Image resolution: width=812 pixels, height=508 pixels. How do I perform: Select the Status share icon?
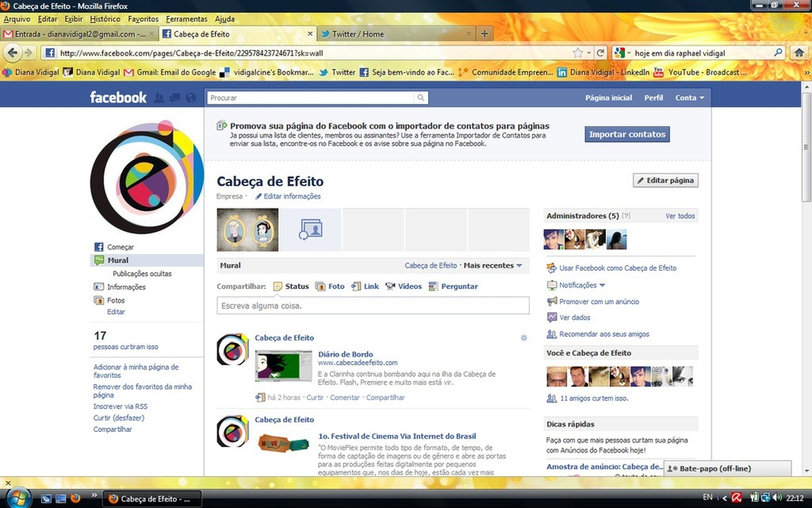tap(277, 286)
